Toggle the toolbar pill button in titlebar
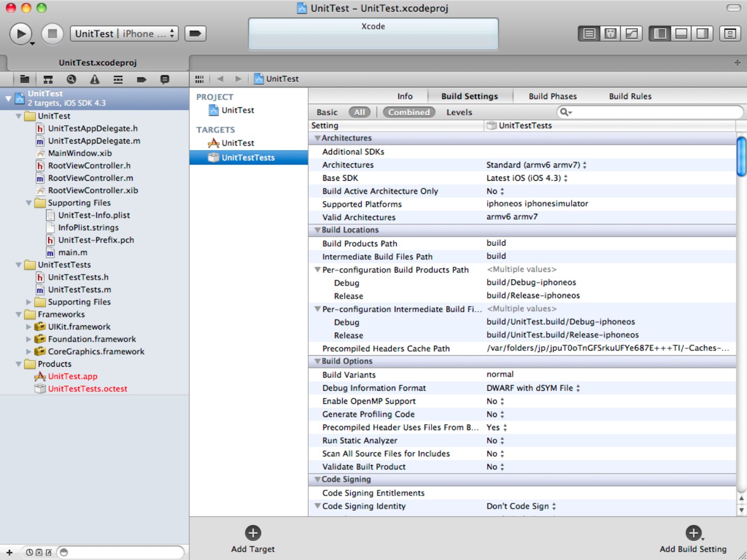Image resolution: width=747 pixels, height=560 pixels. (x=733, y=8)
